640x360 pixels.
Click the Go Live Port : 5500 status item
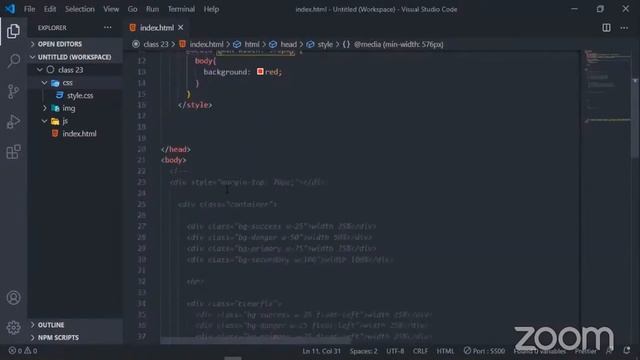click(484, 351)
